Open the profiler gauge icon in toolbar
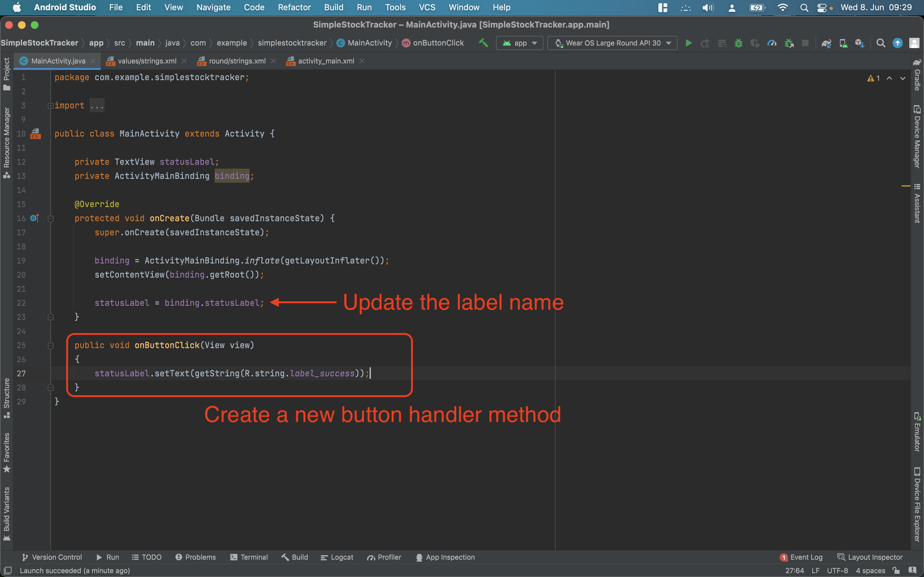924x577 pixels. coord(772,43)
